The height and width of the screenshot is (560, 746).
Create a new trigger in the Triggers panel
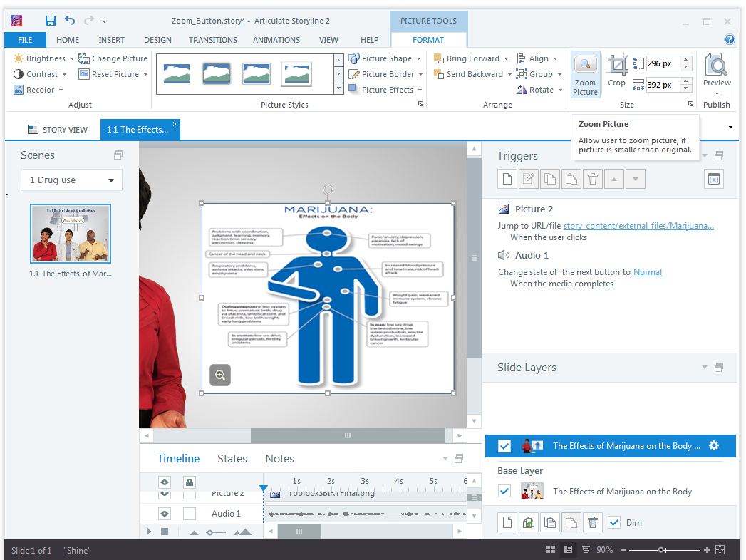[x=507, y=178]
